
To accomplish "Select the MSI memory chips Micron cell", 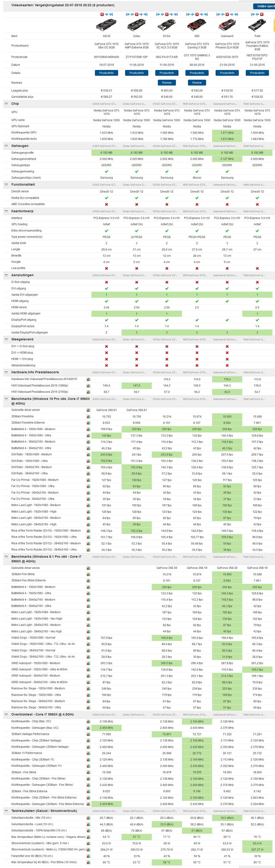I will tap(197, 177).
